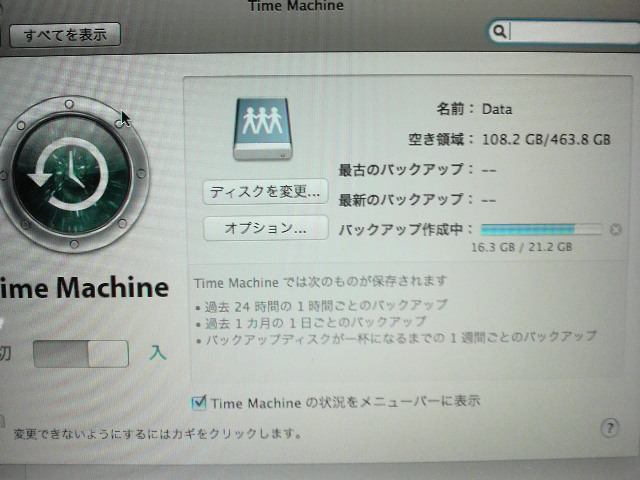Click the バックアップ作成中 status label
This screenshot has width=640, height=480.
[404, 230]
